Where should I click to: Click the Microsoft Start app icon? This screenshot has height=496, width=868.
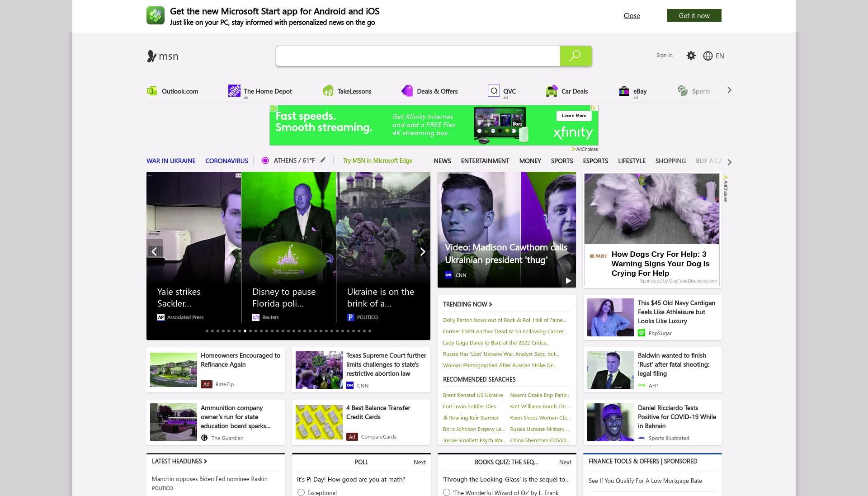(156, 15)
